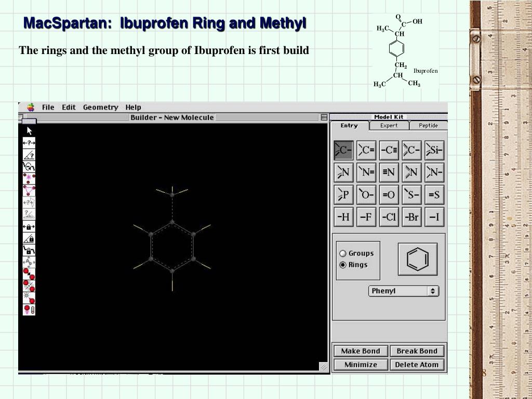Click the dimmed angle query tool
The height and width of the screenshot is (399, 532).
pyautogui.click(x=29, y=215)
